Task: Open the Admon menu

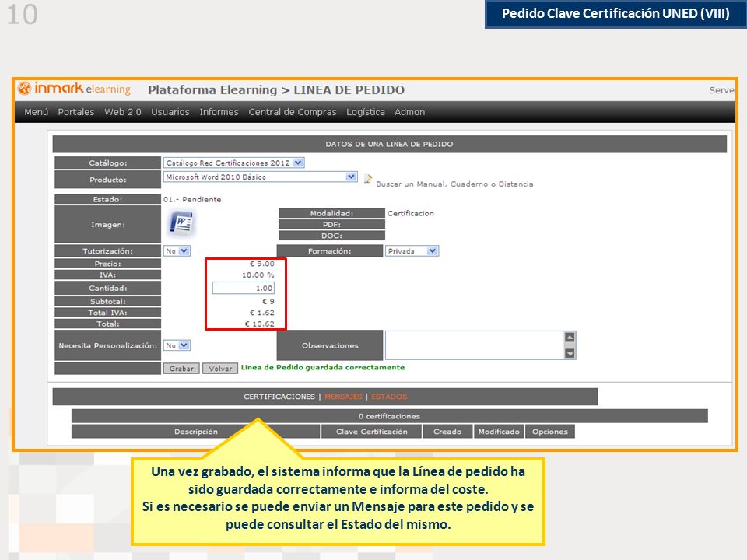Action: 410,112
